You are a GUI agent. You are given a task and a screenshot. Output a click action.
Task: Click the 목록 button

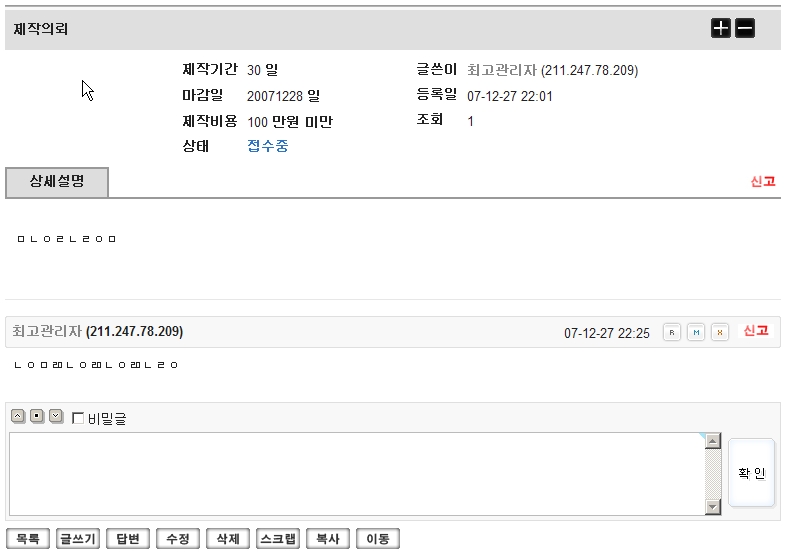click(x=27, y=539)
